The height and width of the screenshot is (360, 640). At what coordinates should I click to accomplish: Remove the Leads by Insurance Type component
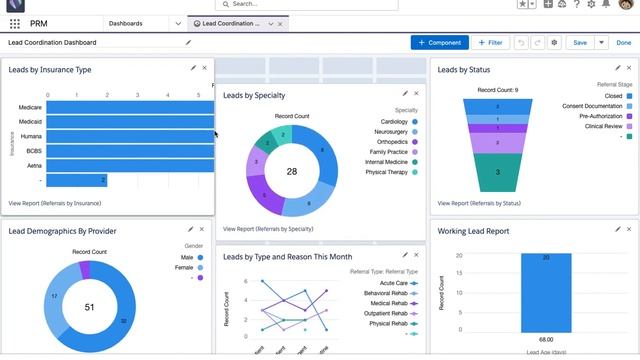204,68
